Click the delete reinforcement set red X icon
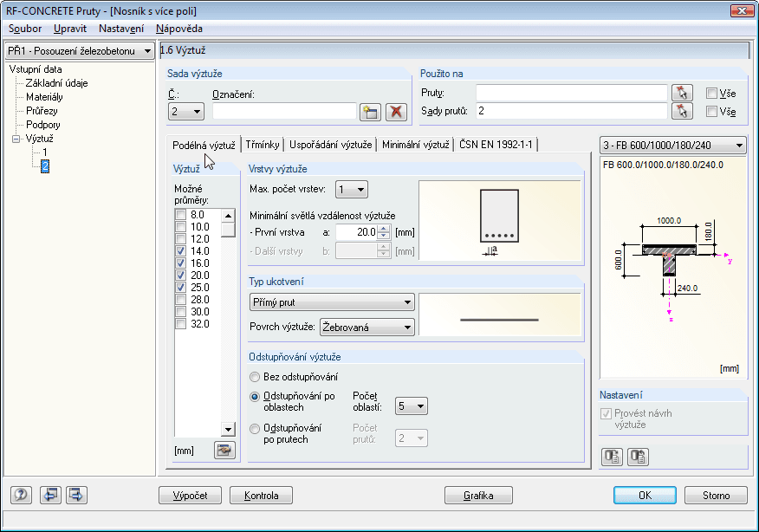 396,112
